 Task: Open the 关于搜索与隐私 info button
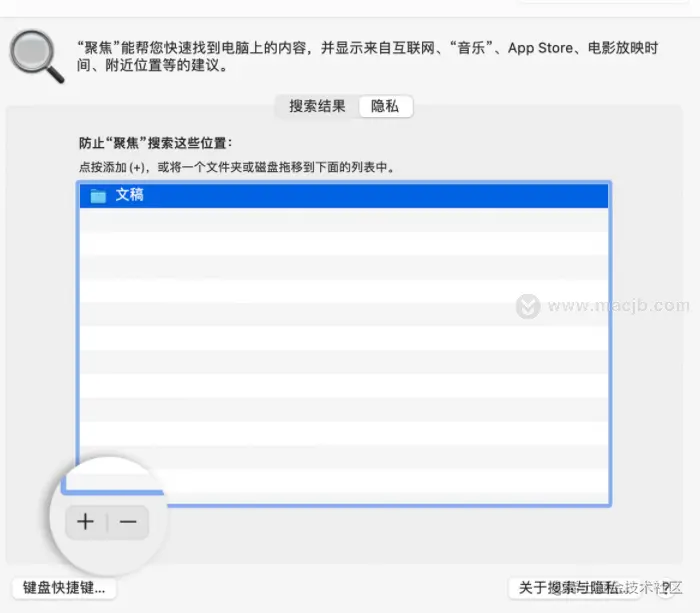[575, 588]
